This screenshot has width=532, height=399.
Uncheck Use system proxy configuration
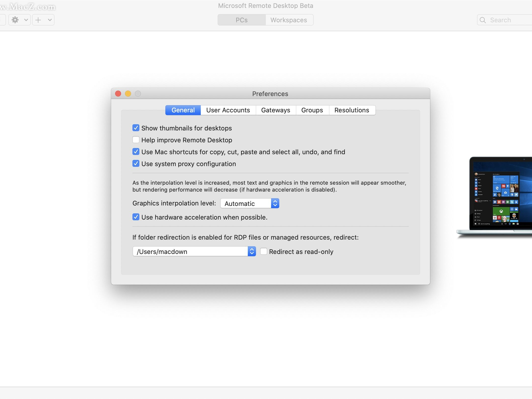(x=136, y=163)
